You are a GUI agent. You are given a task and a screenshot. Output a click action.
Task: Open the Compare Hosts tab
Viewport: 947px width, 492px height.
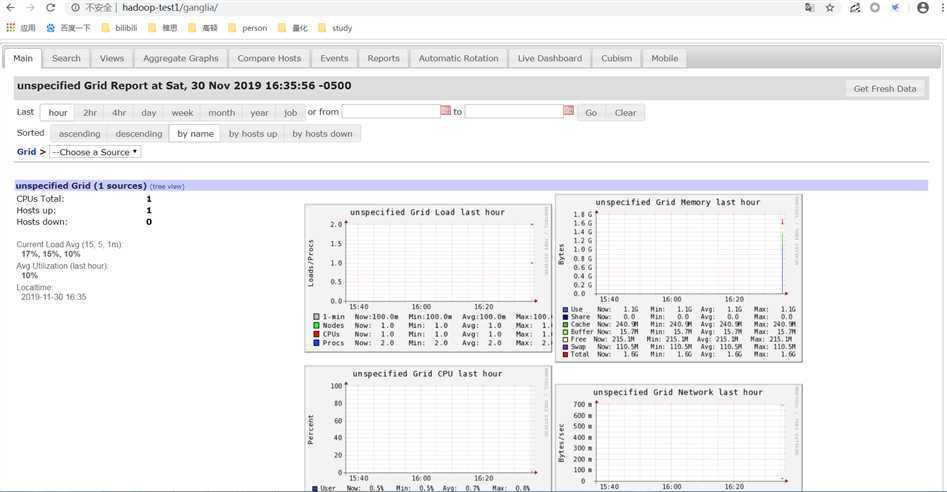pyautogui.click(x=269, y=58)
